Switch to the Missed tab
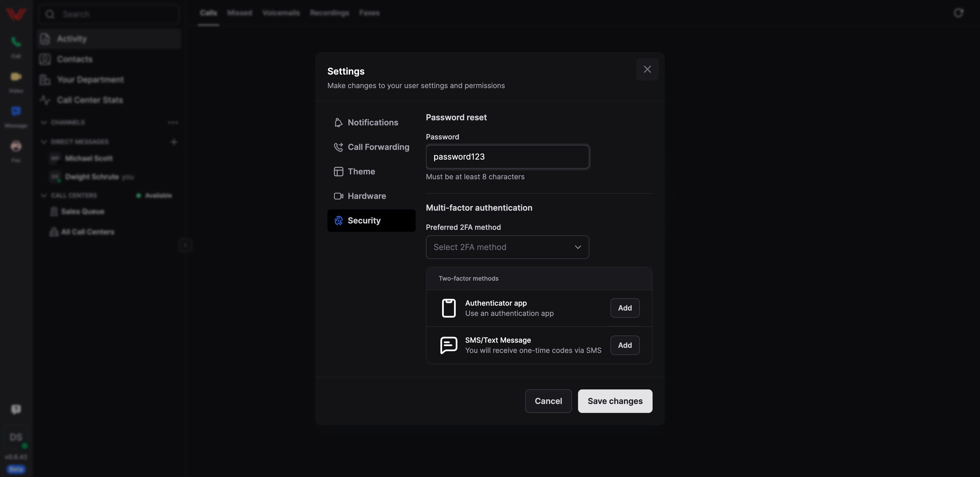Viewport: 980px width, 477px height. click(x=239, y=13)
